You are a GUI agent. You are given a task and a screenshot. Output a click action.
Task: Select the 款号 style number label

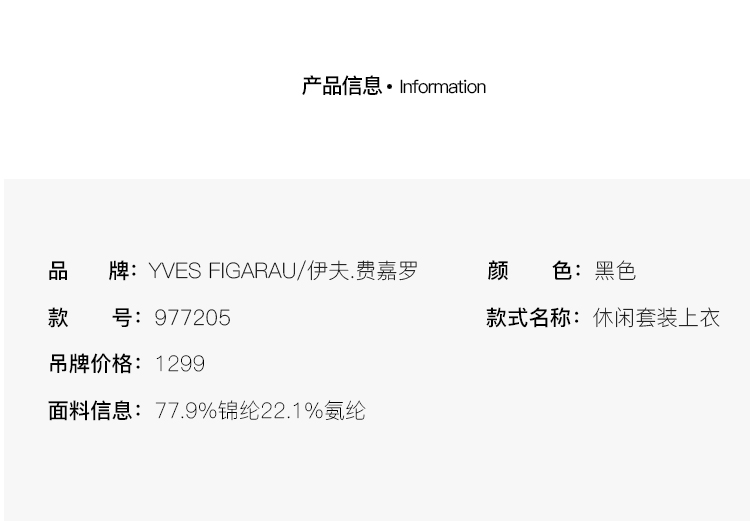(x=92, y=318)
